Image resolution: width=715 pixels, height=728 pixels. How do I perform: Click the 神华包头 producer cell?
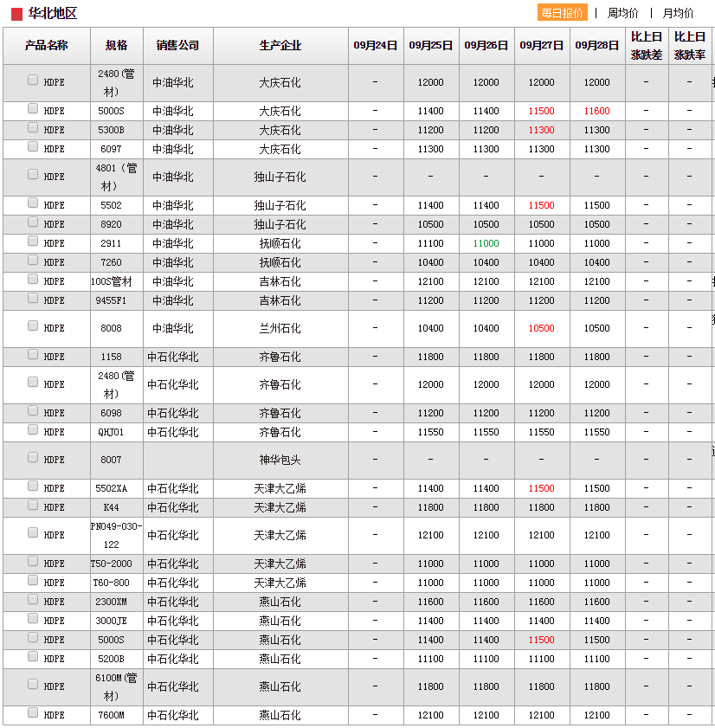pyautogui.click(x=280, y=461)
